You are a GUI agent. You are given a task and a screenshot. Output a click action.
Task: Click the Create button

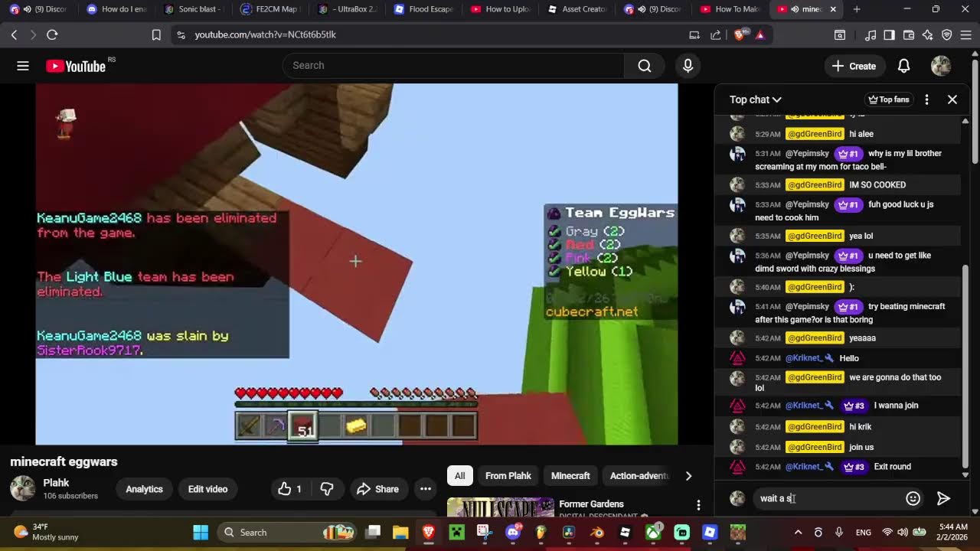click(854, 66)
